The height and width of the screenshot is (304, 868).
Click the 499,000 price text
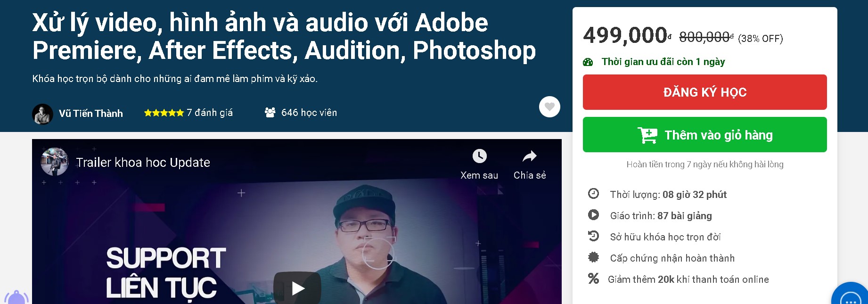click(x=627, y=35)
